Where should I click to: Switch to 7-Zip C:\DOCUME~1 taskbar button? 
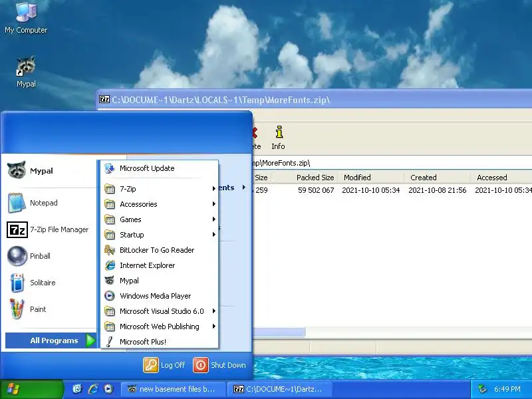(279, 389)
